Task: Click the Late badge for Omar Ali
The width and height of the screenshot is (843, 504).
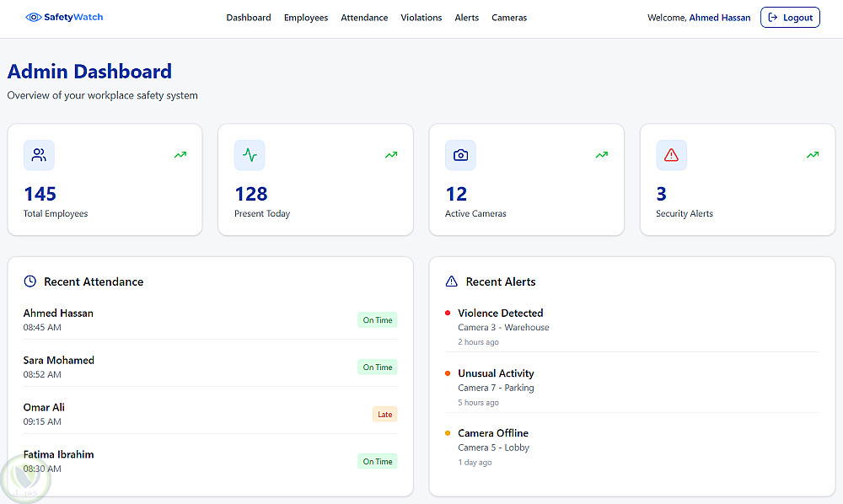Action: (x=384, y=415)
